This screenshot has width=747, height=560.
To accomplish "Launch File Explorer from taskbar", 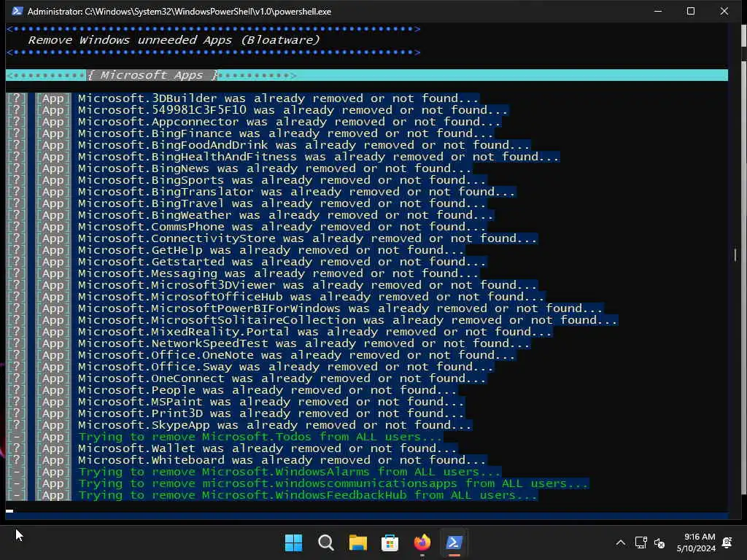I will point(357,542).
